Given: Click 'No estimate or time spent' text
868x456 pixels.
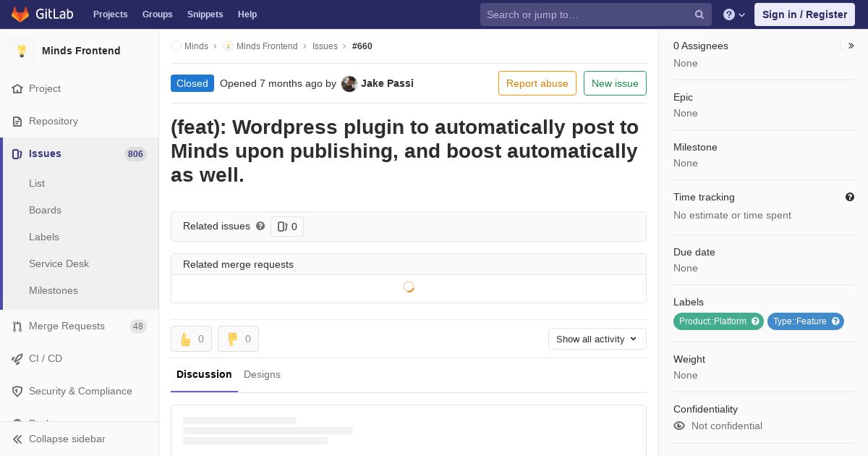Looking at the screenshot, I should 732,215.
